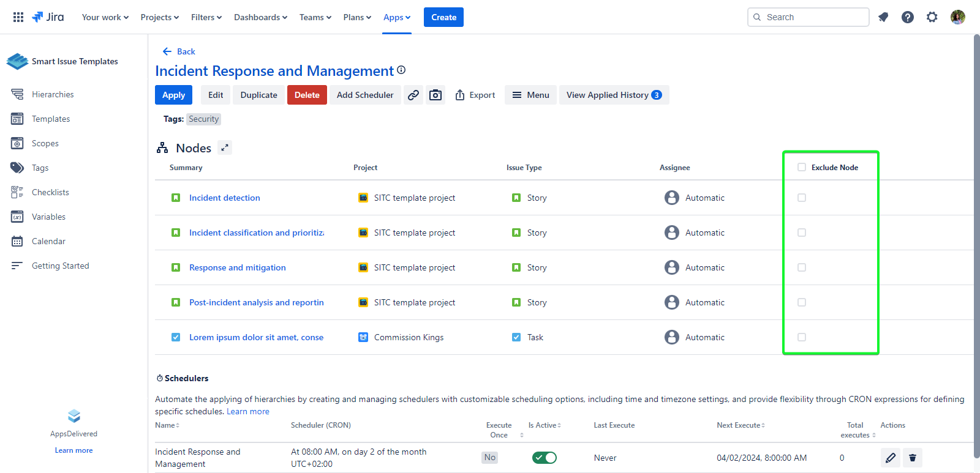980x473 pixels.
Task: Check exclude box for Response and mitigation
Action: [x=802, y=267]
